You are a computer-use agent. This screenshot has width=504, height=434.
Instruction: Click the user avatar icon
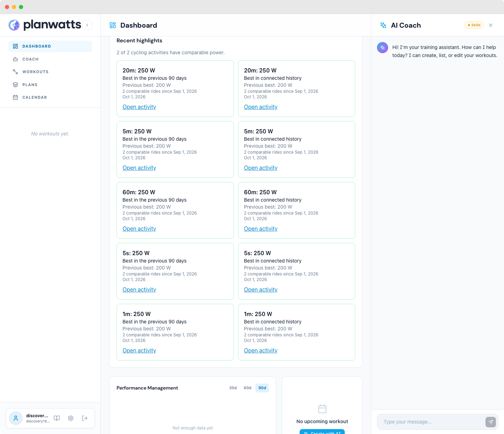(x=16, y=418)
